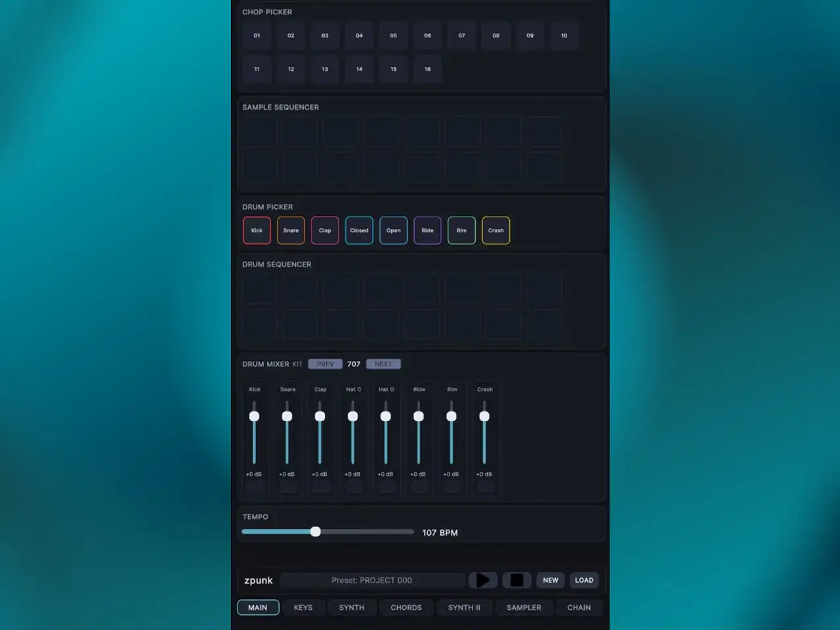Image resolution: width=840 pixels, height=630 pixels.
Task: Click the zpunk logo text
Action: [x=259, y=580]
